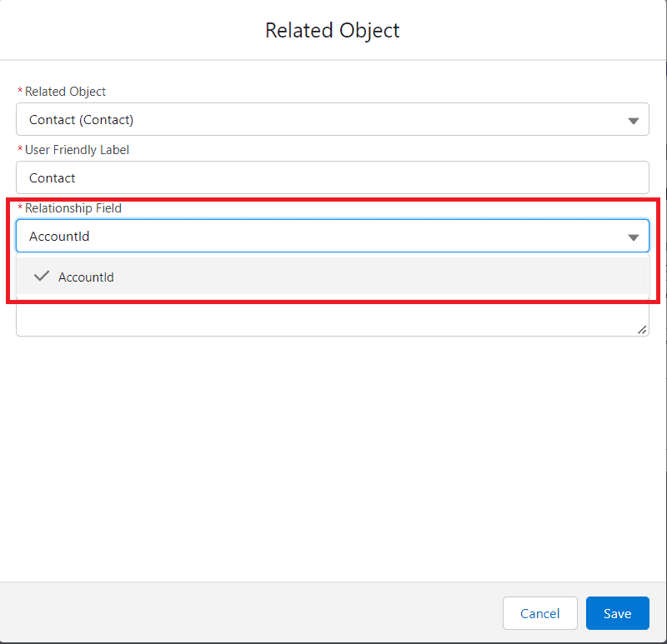Click the Related Object dropdown arrow
This screenshot has width=667, height=644.
633,120
